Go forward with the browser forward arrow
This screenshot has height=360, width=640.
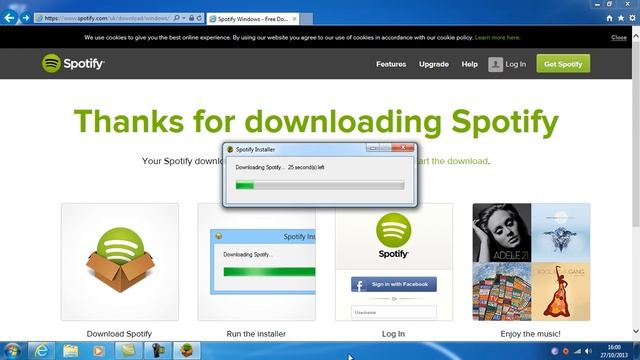26,18
